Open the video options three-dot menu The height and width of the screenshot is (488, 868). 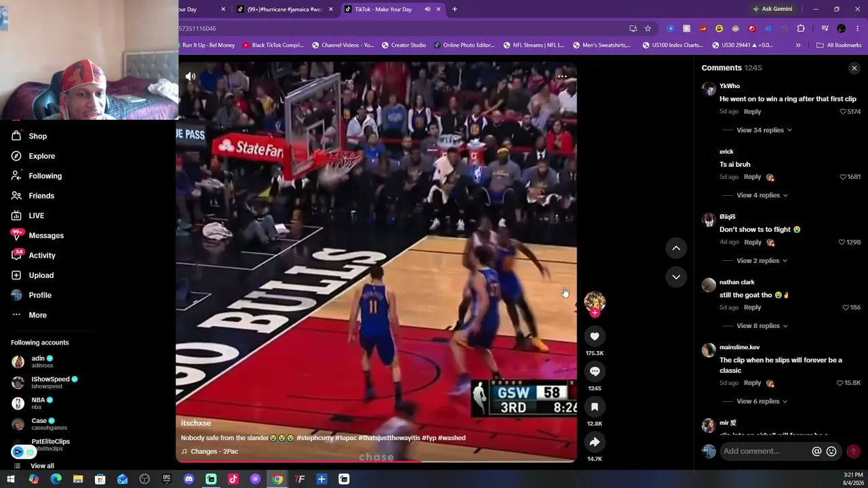(562, 77)
